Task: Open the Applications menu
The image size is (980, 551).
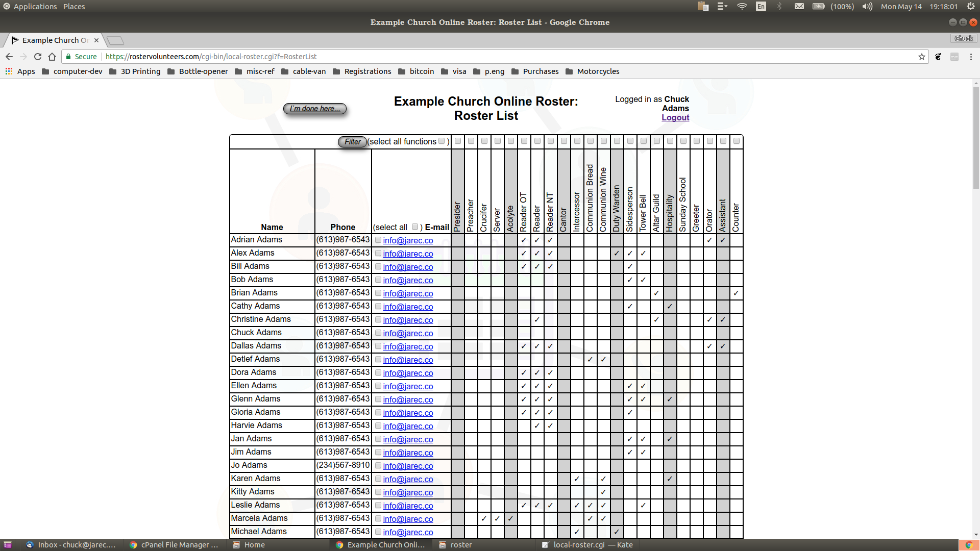Action: point(35,7)
